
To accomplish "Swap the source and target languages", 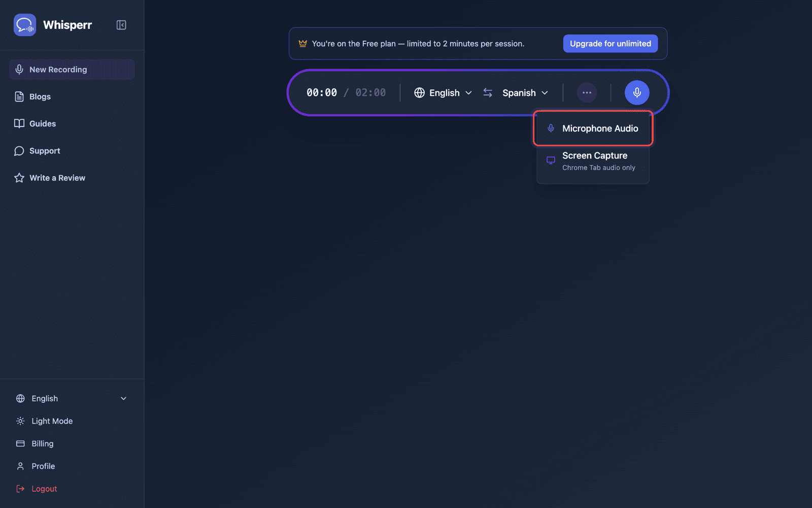I will pyautogui.click(x=488, y=93).
